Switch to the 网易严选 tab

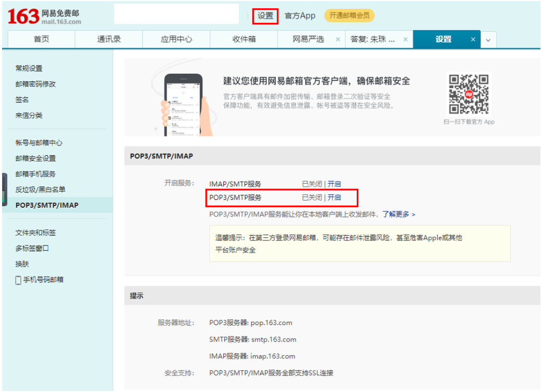[x=308, y=39]
